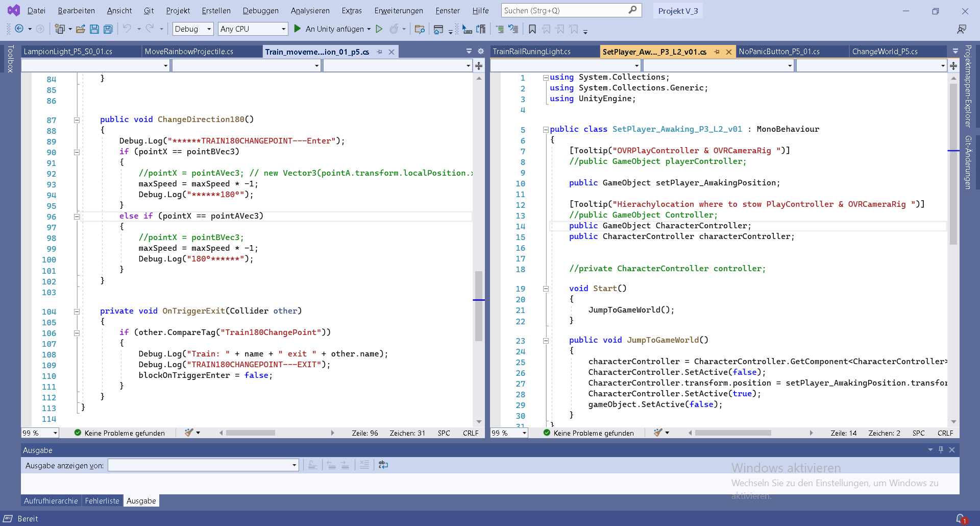
Task: Click the uncomment selected lines icon
Action: [x=513, y=29]
